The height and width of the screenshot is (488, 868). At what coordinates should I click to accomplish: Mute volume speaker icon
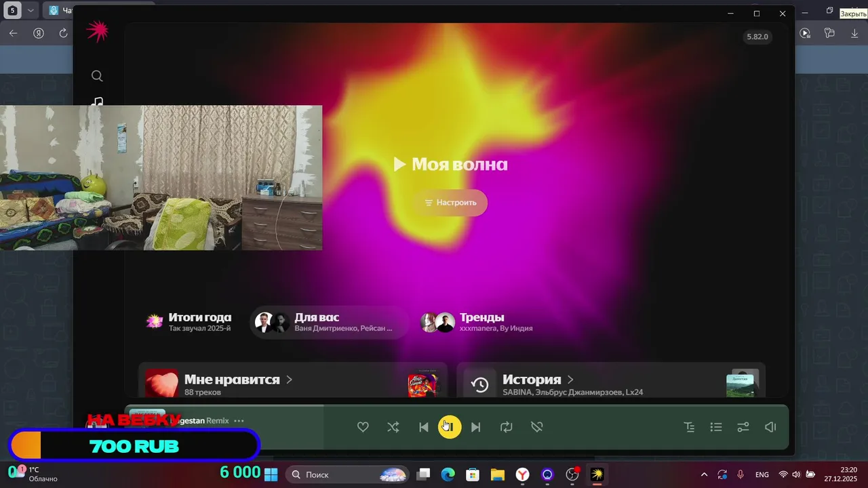point(770,427)
